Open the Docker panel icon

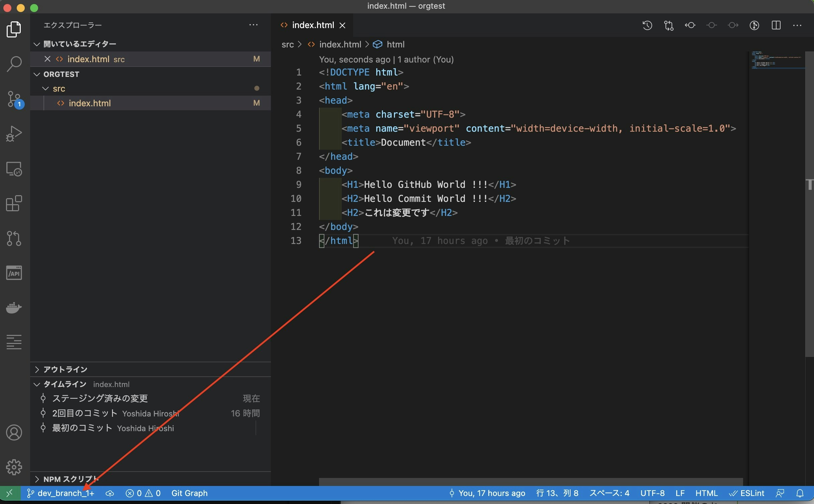pos(14,307)
